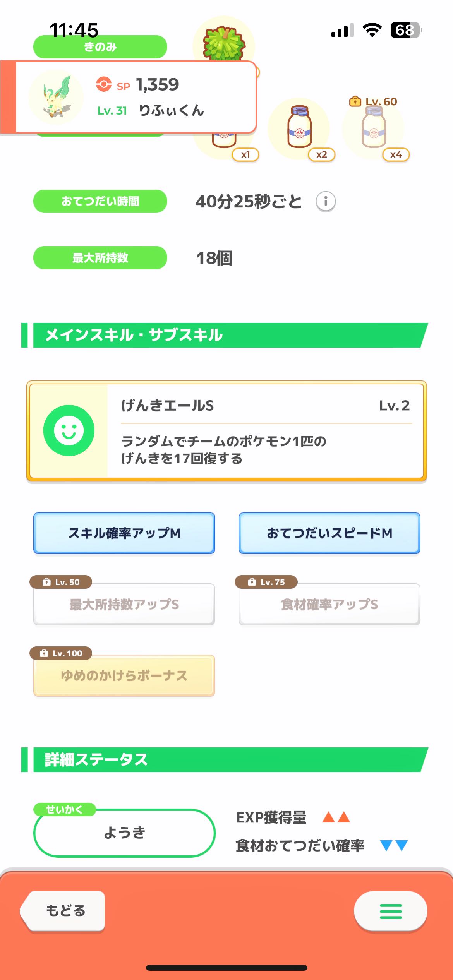Select the スキル確率アップM sub skill

[124, 533]
